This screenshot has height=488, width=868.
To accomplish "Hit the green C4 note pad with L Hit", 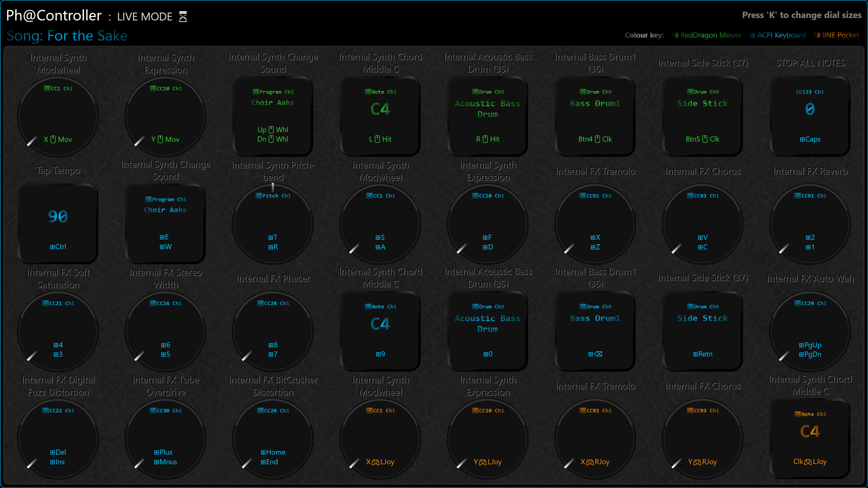I will 381,117.
